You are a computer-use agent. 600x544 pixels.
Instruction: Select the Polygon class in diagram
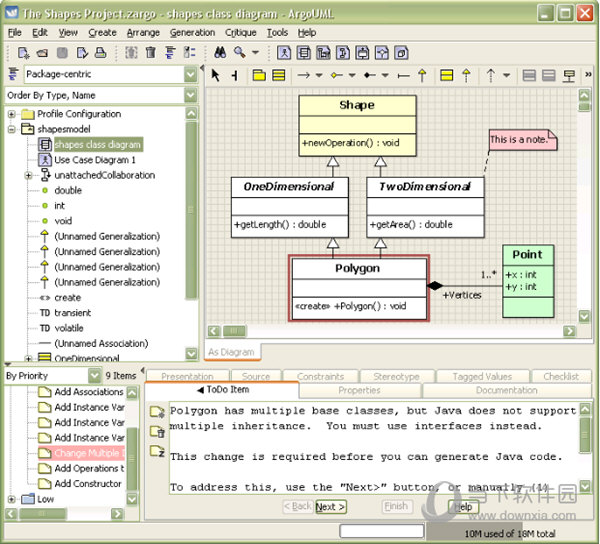click(x=359, y=289)
